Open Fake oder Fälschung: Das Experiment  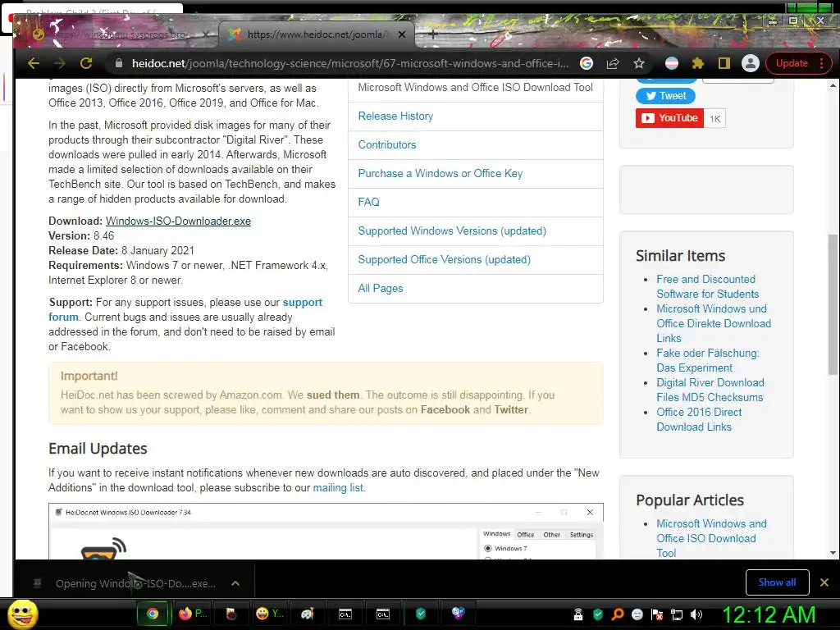708,360
